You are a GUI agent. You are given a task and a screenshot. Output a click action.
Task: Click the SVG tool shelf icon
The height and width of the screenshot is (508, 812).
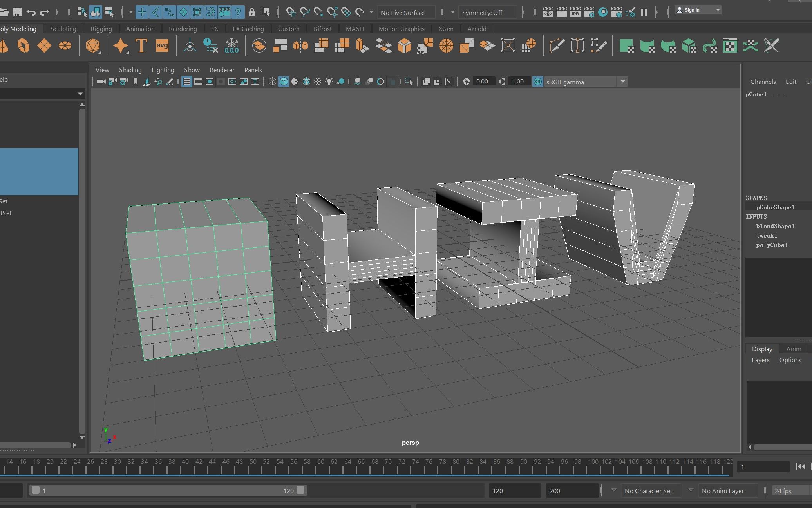[x=162, y=45]
